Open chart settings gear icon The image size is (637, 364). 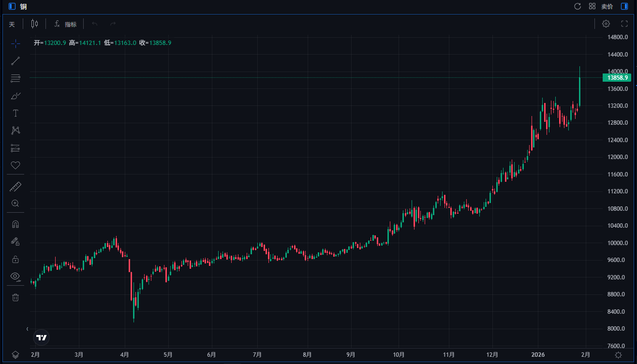click(x=606, y=24)
